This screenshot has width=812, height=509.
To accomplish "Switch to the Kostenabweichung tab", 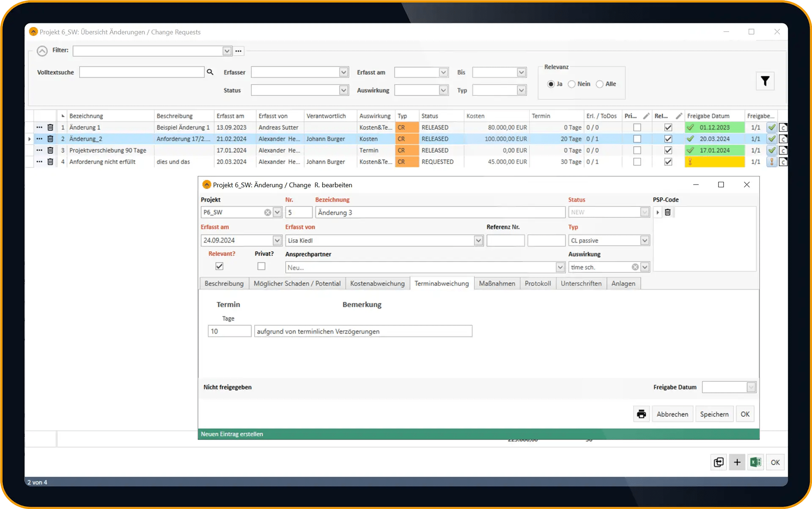I will tap(377, 284).
